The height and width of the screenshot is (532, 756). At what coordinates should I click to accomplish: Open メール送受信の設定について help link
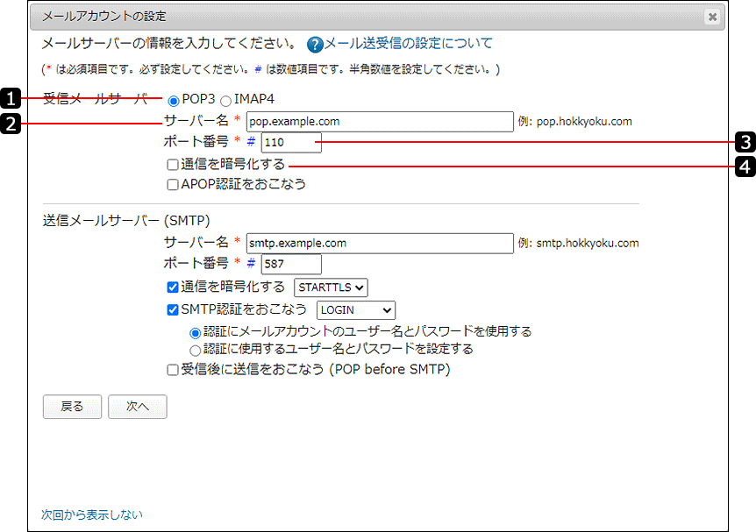(x=408, y=43)
